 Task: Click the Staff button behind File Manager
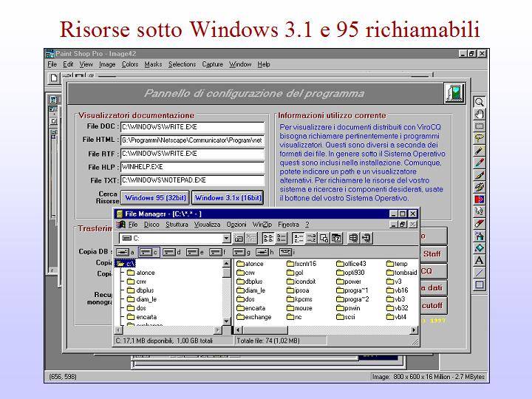point(432,253)
